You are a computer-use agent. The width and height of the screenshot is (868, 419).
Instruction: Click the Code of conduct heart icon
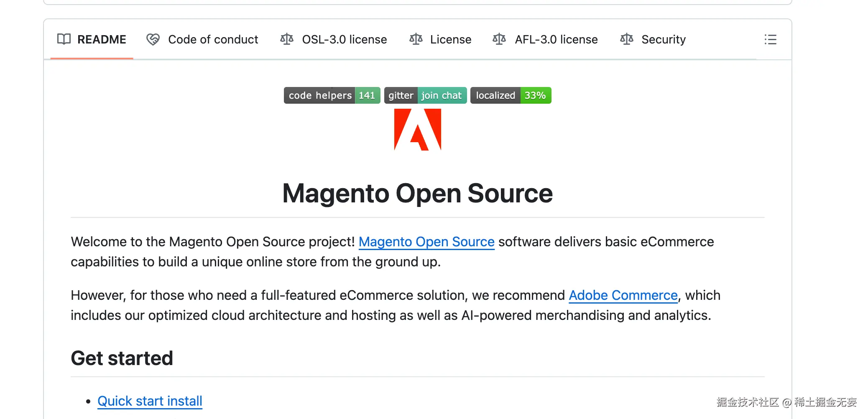153,39
